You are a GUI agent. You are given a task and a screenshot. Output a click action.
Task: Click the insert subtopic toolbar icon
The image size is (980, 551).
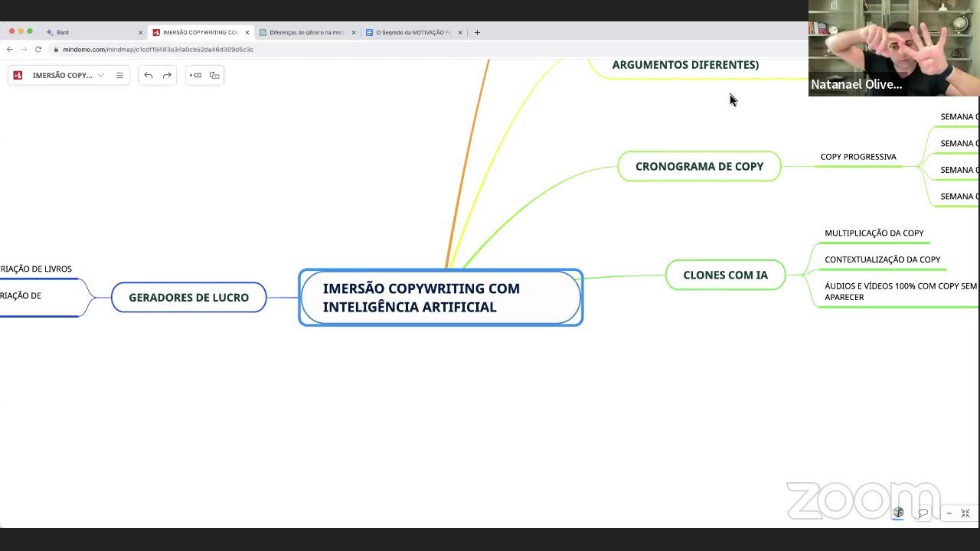coord(214,75)
